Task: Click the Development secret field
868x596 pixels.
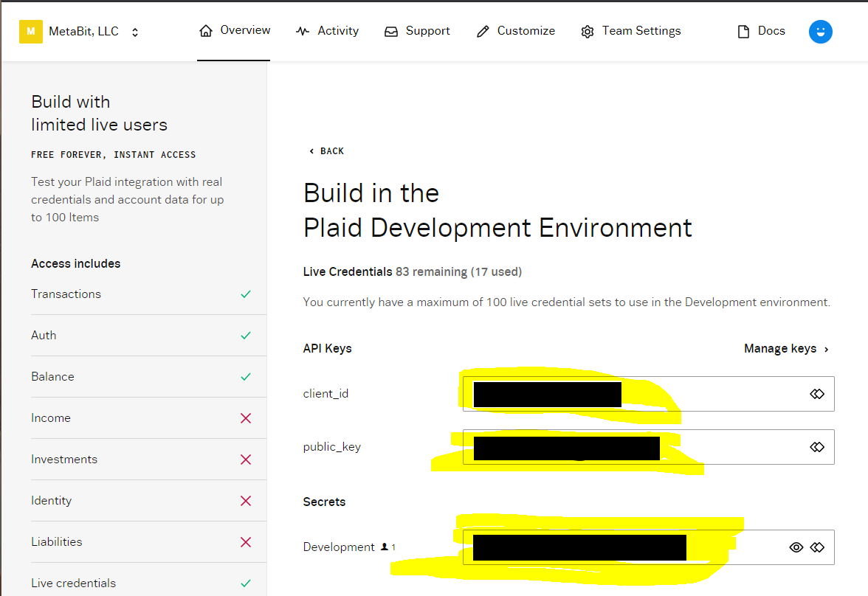Action: coord(648,547)
